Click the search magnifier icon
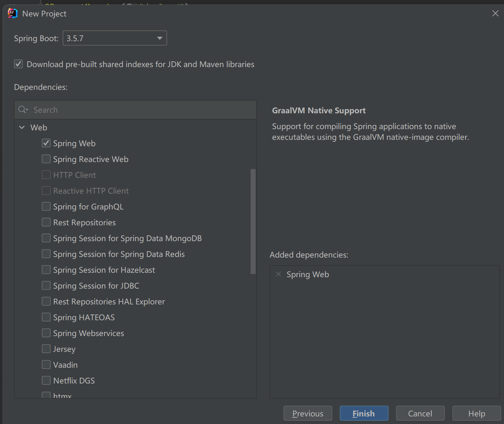 click(x=23, y=109)
